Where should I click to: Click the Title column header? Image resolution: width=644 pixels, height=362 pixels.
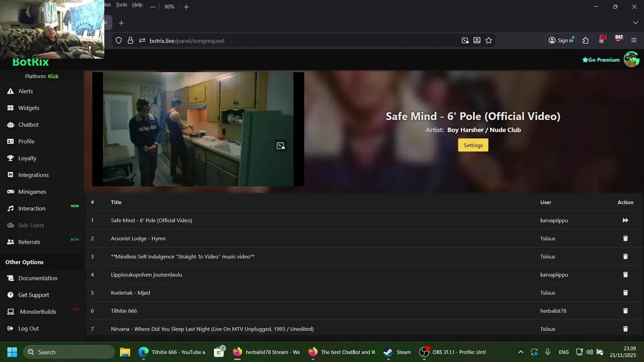[116, 202]
